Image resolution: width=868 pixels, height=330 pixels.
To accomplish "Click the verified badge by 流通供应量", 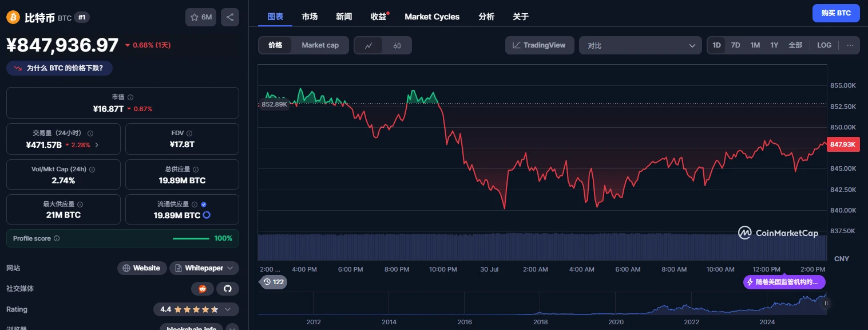I will click(x=204, y=205).
